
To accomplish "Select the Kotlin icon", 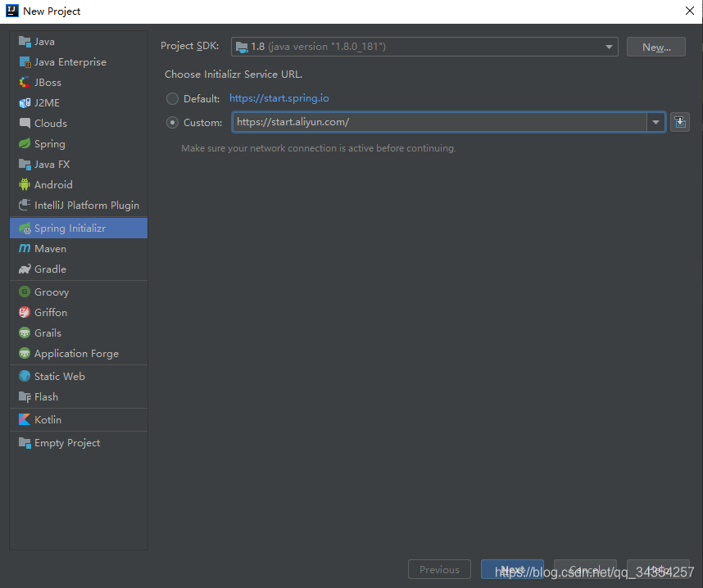I will coord(25,420).
